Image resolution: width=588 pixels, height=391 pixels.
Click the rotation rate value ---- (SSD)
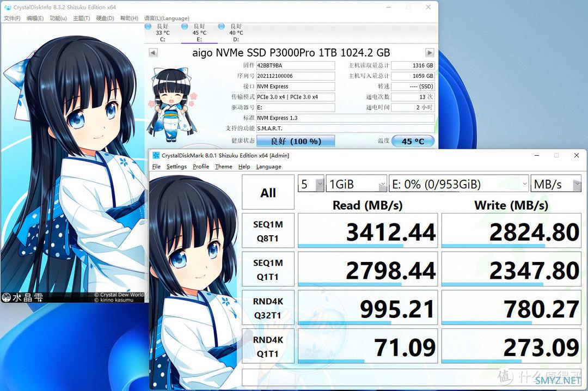click(413, 86)
